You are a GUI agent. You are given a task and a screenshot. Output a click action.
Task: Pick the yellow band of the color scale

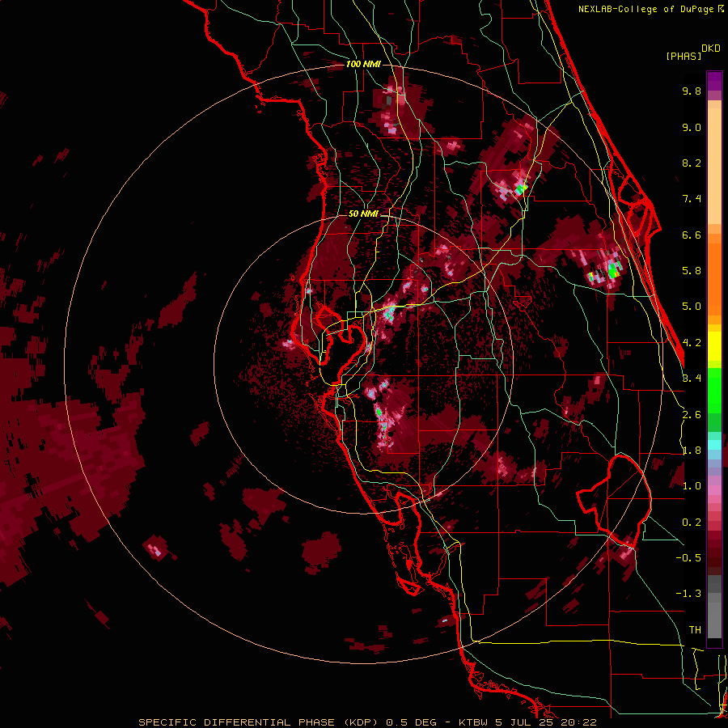pos(714,346)
